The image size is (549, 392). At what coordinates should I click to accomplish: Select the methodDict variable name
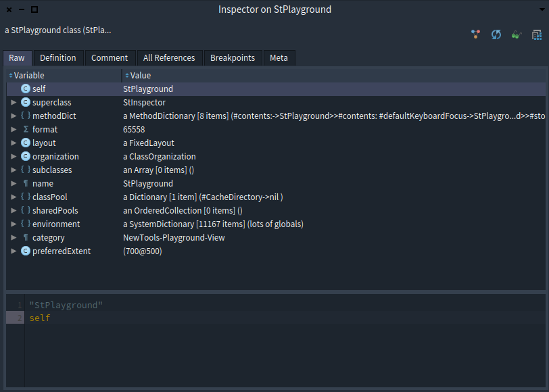(54, 116)
